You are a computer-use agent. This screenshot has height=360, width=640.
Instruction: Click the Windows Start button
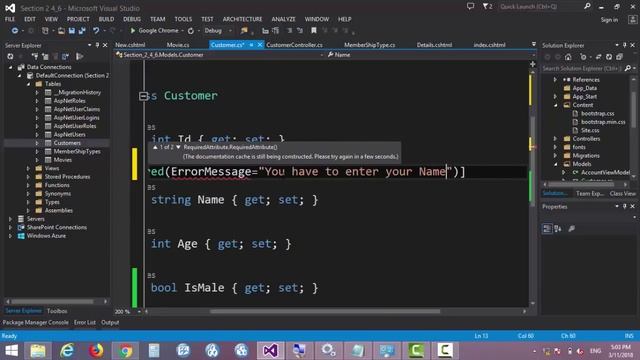pyautogui.click(x=11, y=351)
